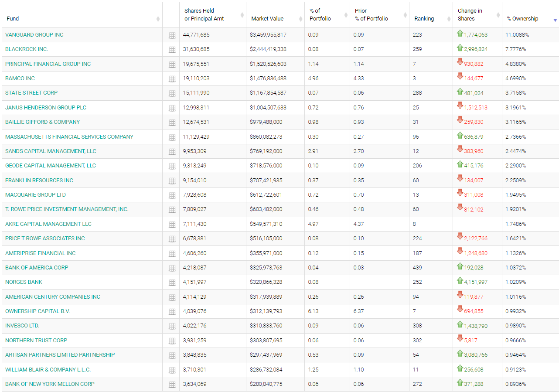Open OWNERSHIP CAPITAL B.V. link
The image size is (559, 392).
point(37,311)
